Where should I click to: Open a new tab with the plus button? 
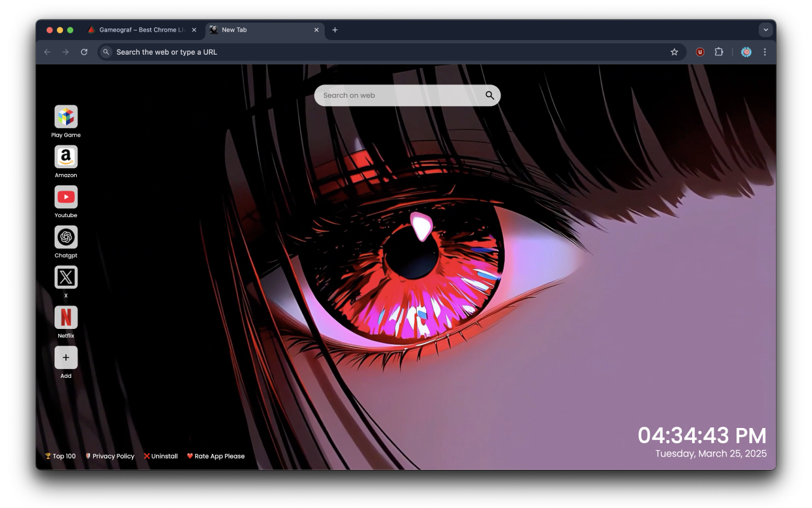tap(335, 30)
